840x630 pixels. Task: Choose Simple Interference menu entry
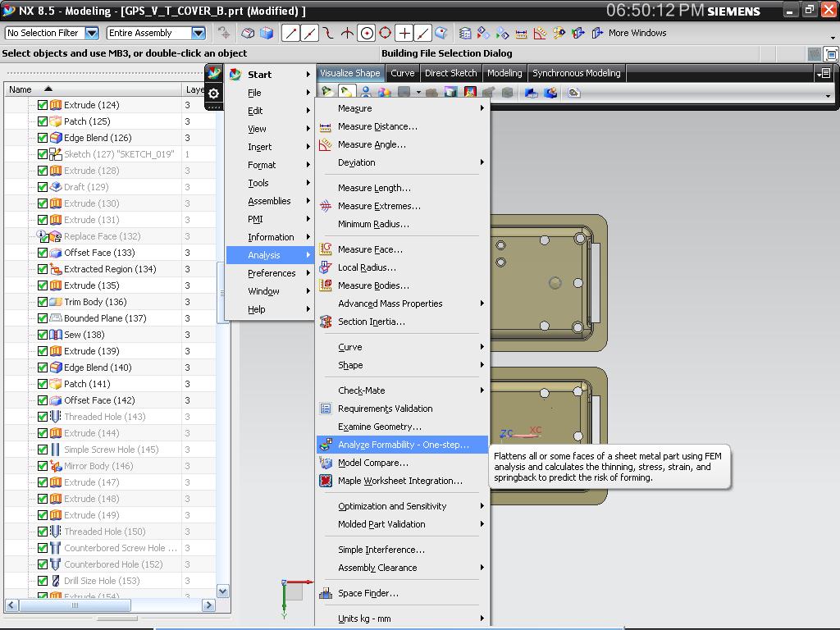click(402, 550)
